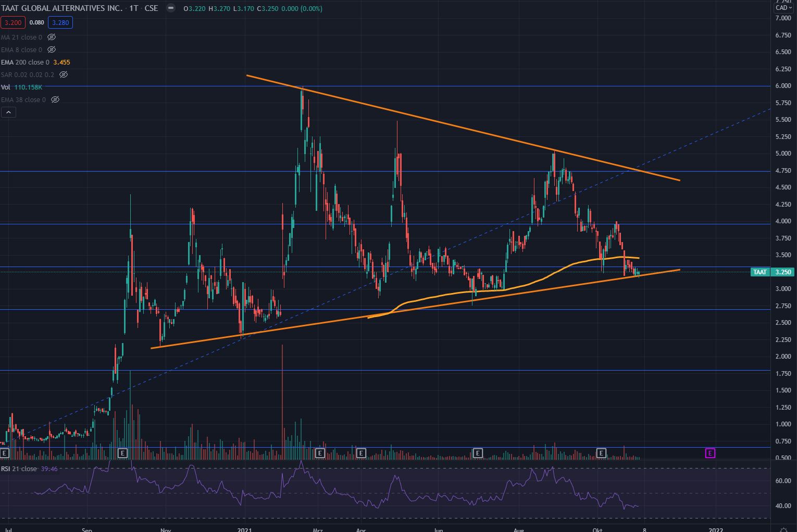
Task: Click the 2021 label on time axis
Action: point(245,530)
